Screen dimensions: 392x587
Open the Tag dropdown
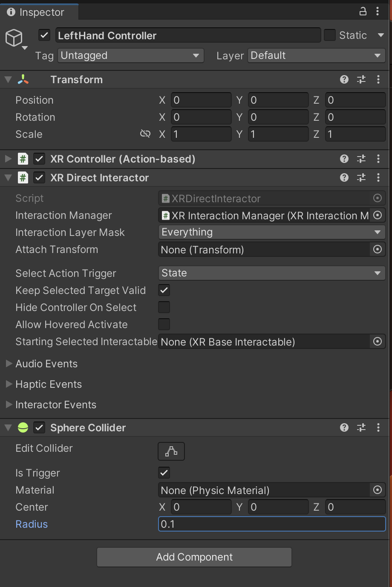tap(131, 55)
